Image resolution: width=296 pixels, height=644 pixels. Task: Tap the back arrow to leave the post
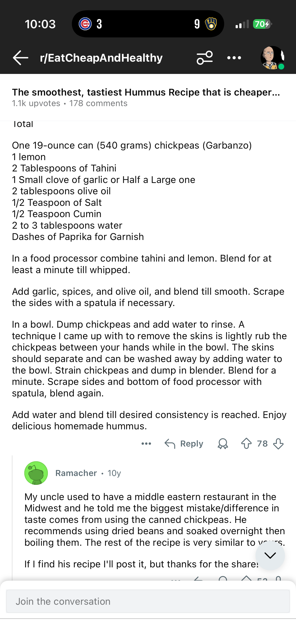[20, 58]
